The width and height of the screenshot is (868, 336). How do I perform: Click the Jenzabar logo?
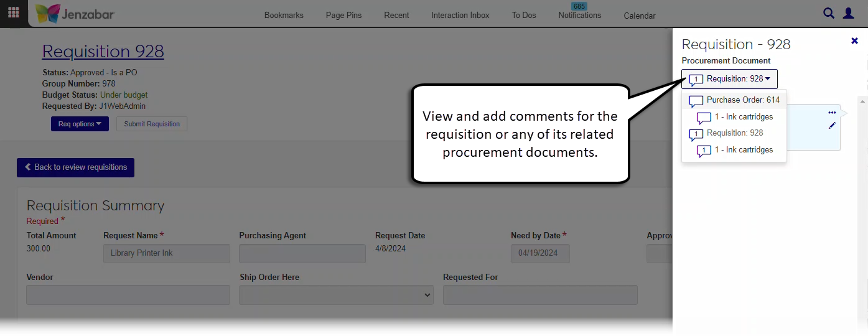coord(75,14)
